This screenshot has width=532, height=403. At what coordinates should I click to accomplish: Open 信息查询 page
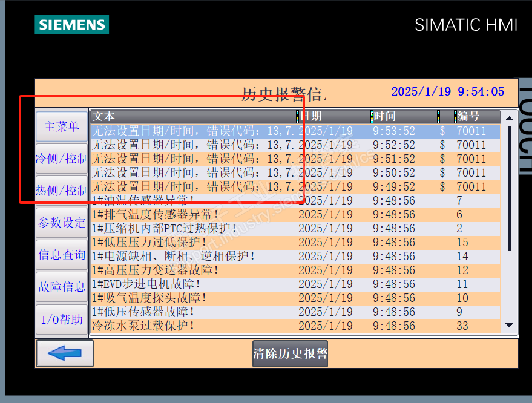(x=62, y=254)
